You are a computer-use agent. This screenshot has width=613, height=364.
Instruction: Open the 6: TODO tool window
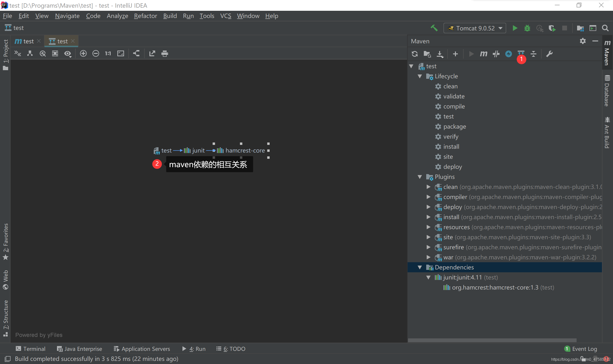click(231, 349)
